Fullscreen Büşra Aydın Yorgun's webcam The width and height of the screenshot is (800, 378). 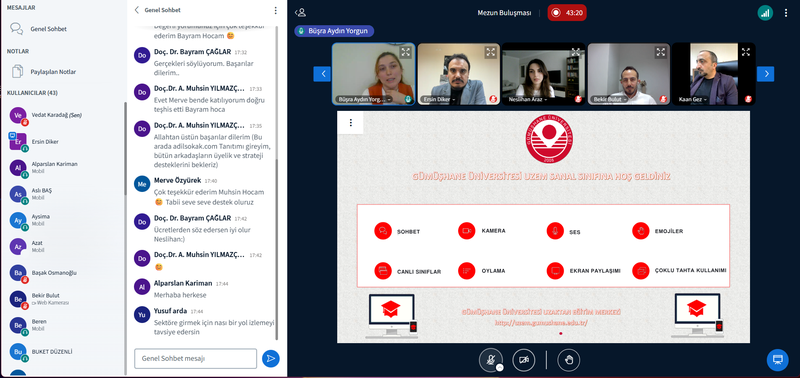click(406, 52)
